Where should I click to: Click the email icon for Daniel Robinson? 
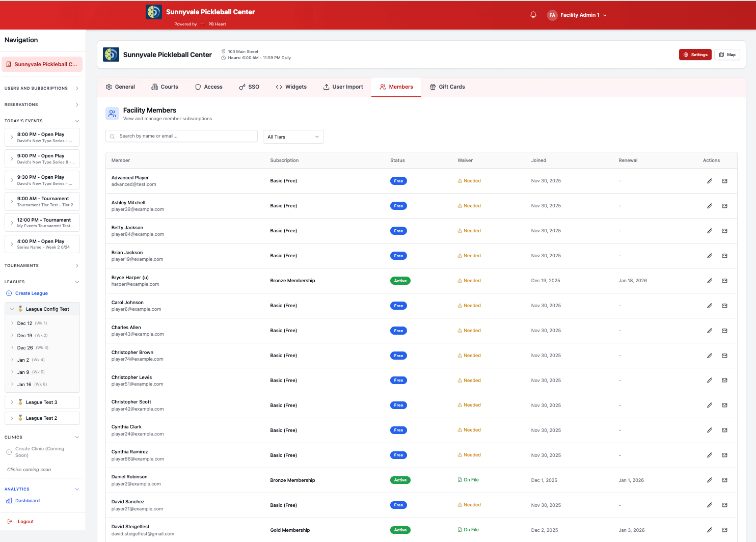click(x=724, y=480)
